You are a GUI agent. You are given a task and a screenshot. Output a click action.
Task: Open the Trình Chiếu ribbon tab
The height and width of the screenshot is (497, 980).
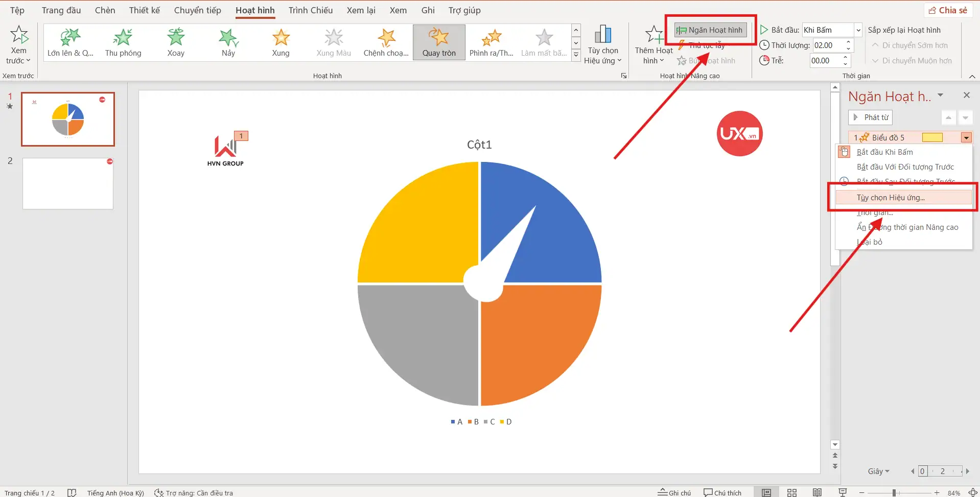[310, 10]
